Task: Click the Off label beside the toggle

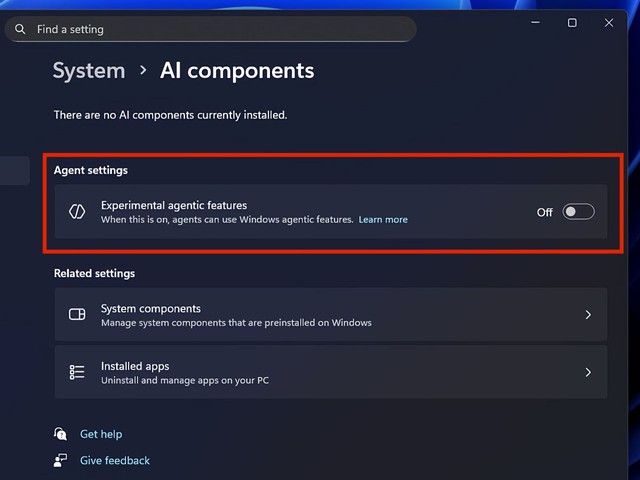Action: point(544,212)
